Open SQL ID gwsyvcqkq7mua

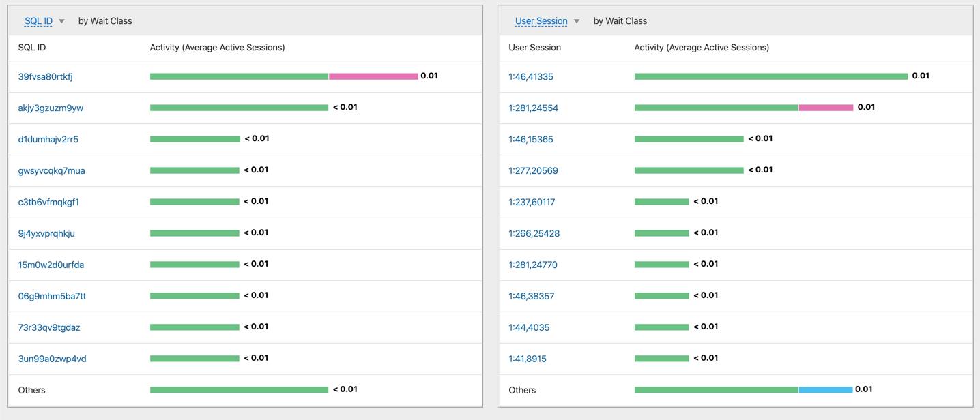(51, 171)
